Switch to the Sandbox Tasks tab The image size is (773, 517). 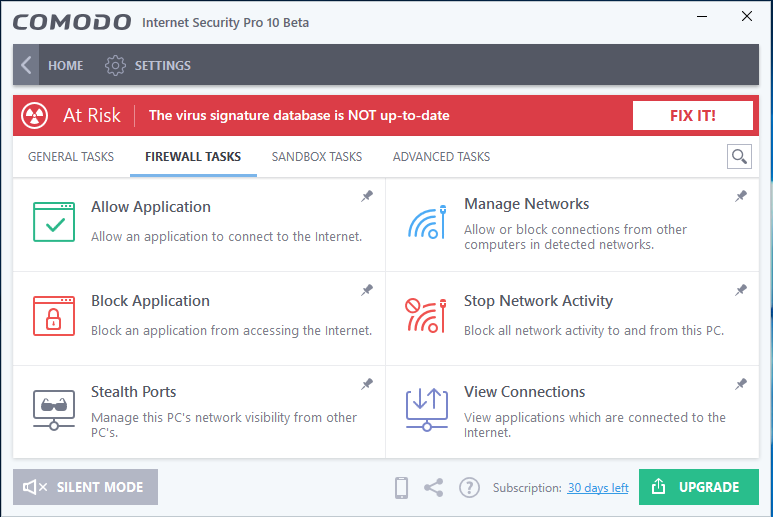point(317,157)
